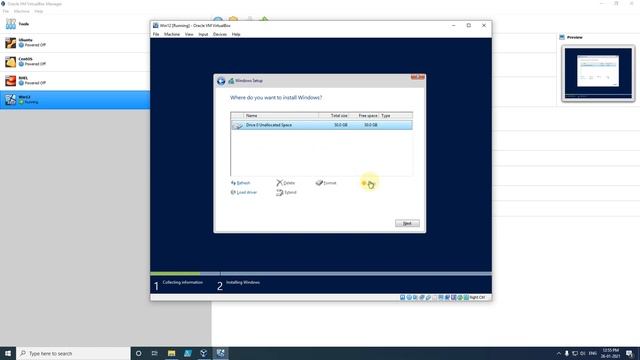Open View menu in Win12 VM window
This screenshot has width=640, height=360.
coord(189,34)
